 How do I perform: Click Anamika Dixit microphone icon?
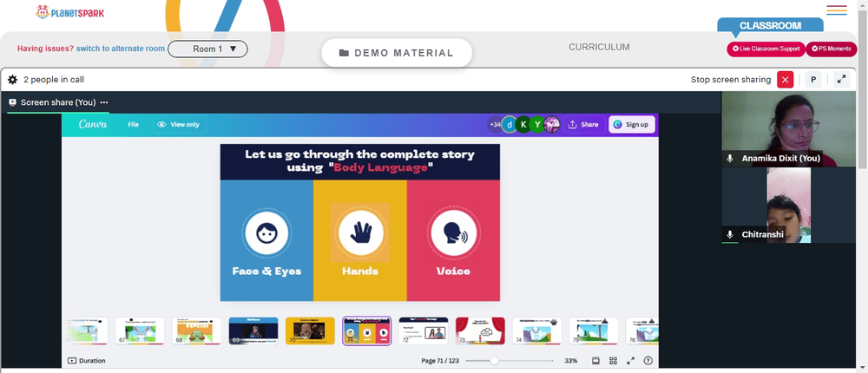point(730,158)
